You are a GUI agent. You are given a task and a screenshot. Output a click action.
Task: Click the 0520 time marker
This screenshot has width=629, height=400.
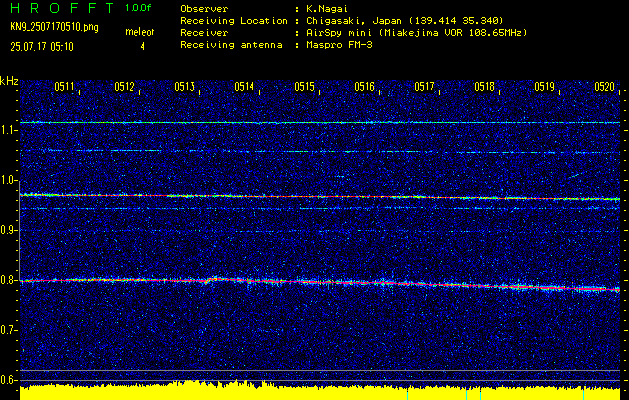[605, 87]
